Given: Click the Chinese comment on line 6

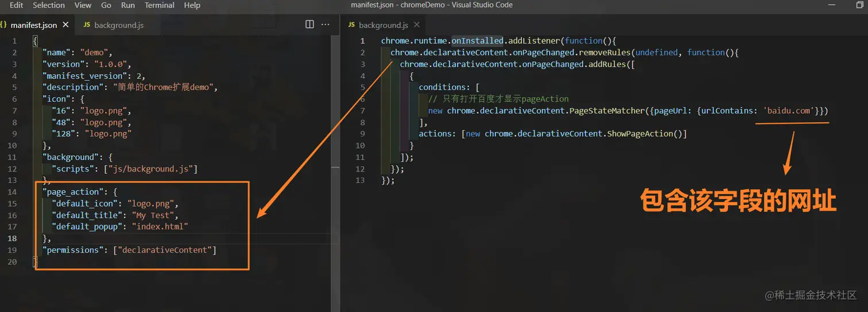Looking at the screenshot, I should [498, 99].
